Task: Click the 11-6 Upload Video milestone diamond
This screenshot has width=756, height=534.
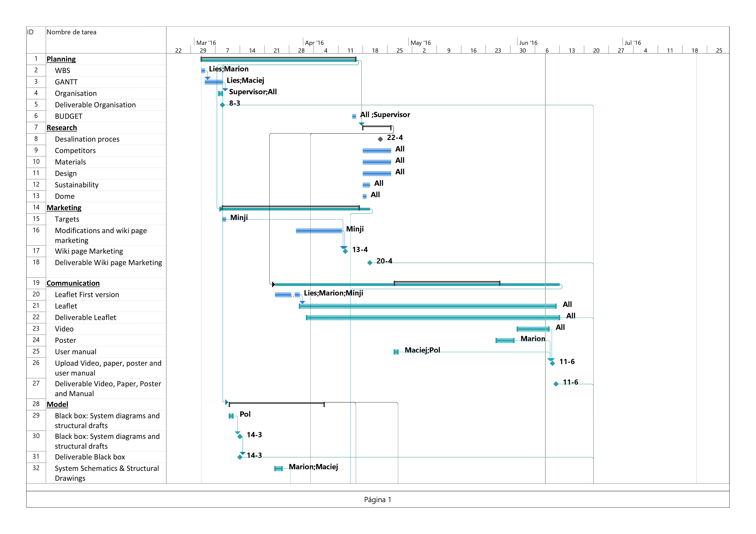Action: 553,363
